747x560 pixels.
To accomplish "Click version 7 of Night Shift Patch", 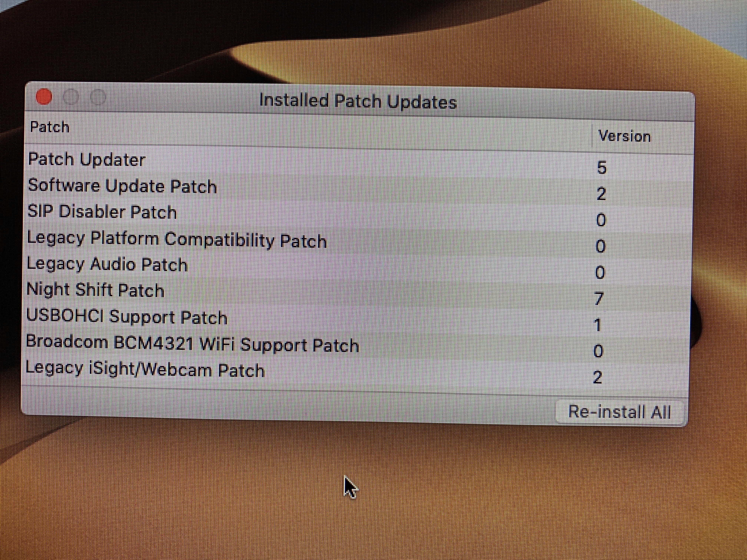I will (599, 299).
